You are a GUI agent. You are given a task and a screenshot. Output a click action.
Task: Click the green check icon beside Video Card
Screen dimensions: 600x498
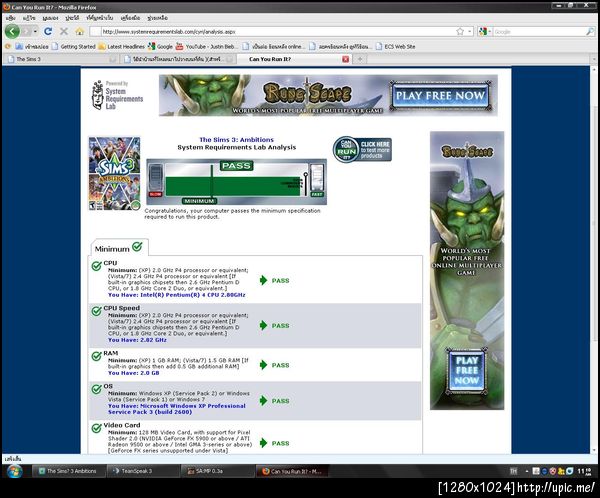97,428
